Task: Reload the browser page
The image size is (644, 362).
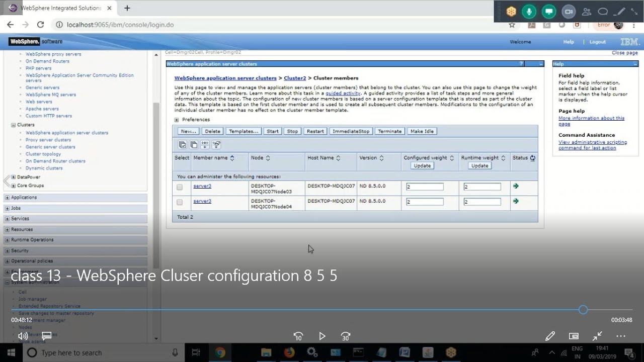Action: pos(41,25)
